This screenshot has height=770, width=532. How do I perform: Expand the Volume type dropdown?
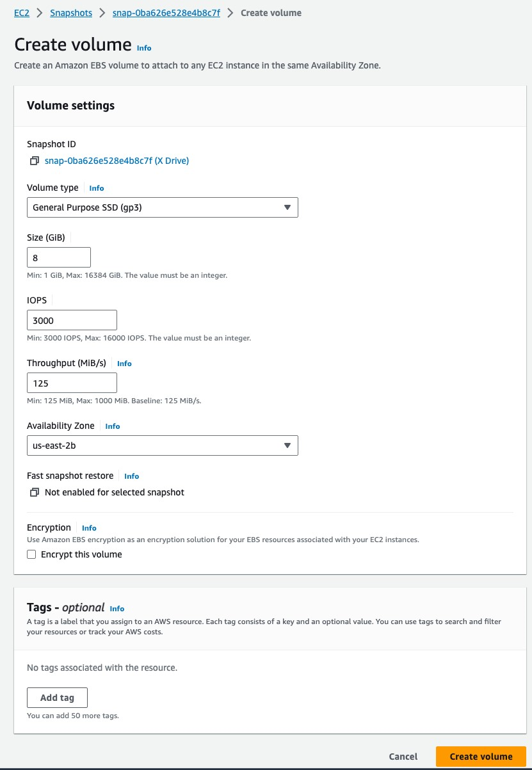pyautogui.click(x=162, y=207)
